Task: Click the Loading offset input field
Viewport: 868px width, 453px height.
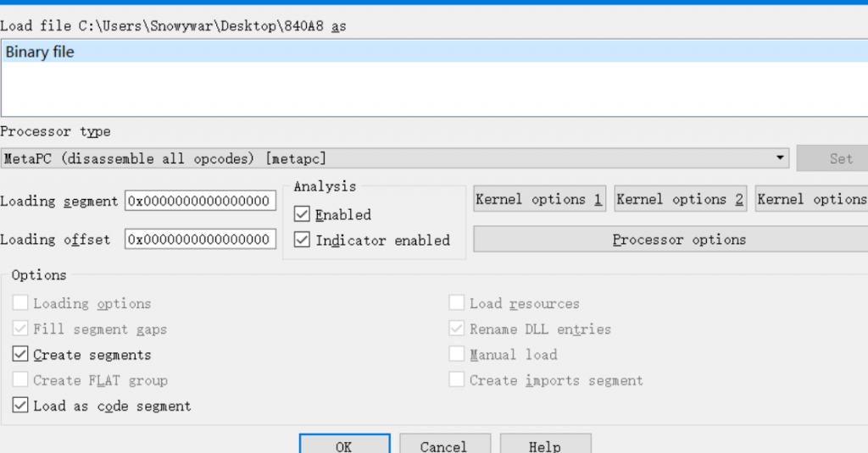Action: click(200, 240)
